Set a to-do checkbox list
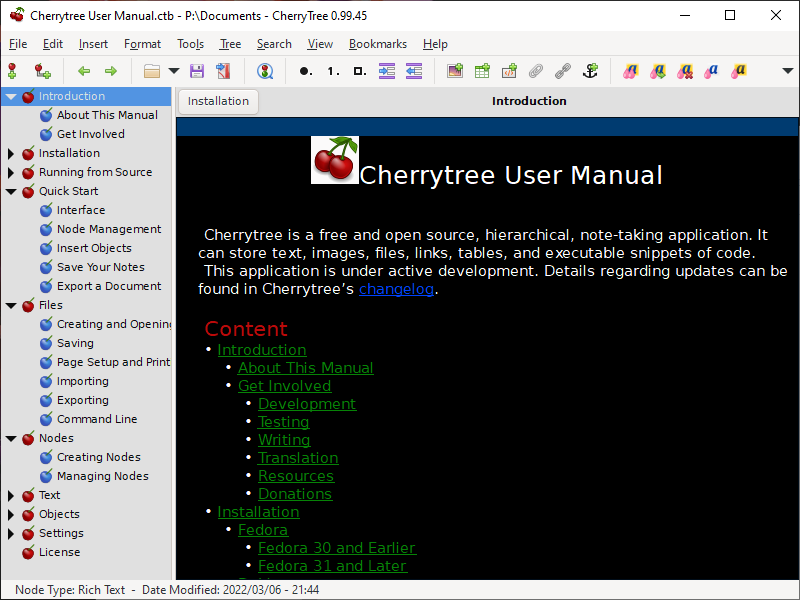The image size is (800, 600). click(359, 71)
